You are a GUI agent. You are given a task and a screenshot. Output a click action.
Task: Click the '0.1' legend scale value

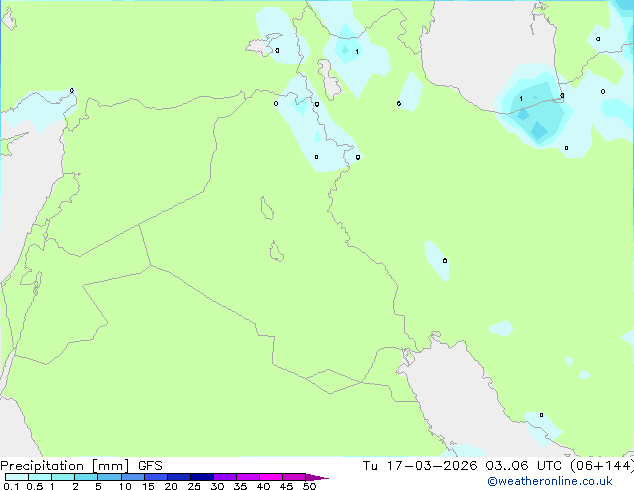pos(11,486)
